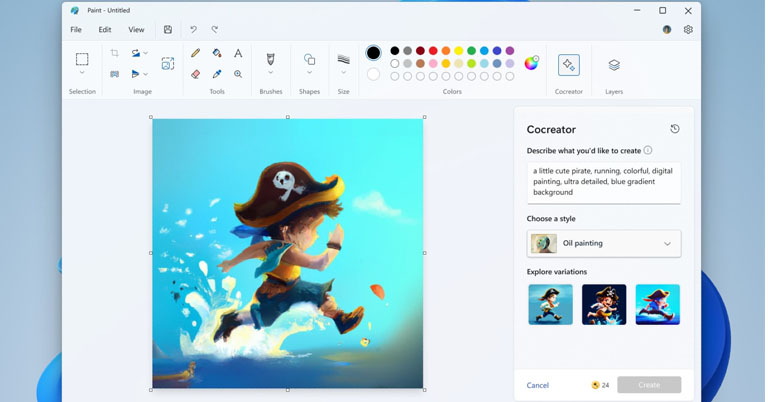
Task: Open the Edit colors wheel
Action: click(x=532, y=63)
